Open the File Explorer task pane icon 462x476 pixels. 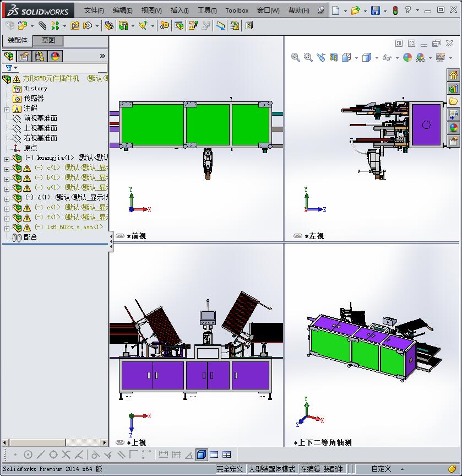coord(453,101)
